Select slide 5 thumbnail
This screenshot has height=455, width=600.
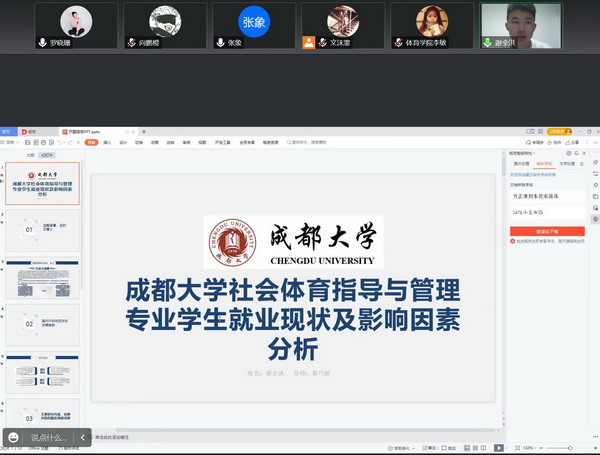42,372
